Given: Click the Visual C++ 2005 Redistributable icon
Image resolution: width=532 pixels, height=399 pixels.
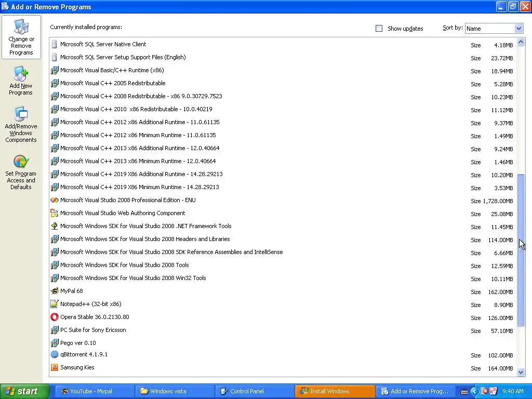Looking at the screenshot, I should 54,83.
